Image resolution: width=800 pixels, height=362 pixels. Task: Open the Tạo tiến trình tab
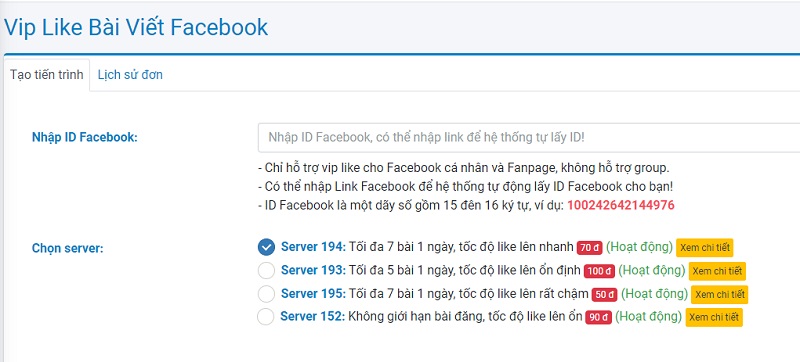coord(46,75)
